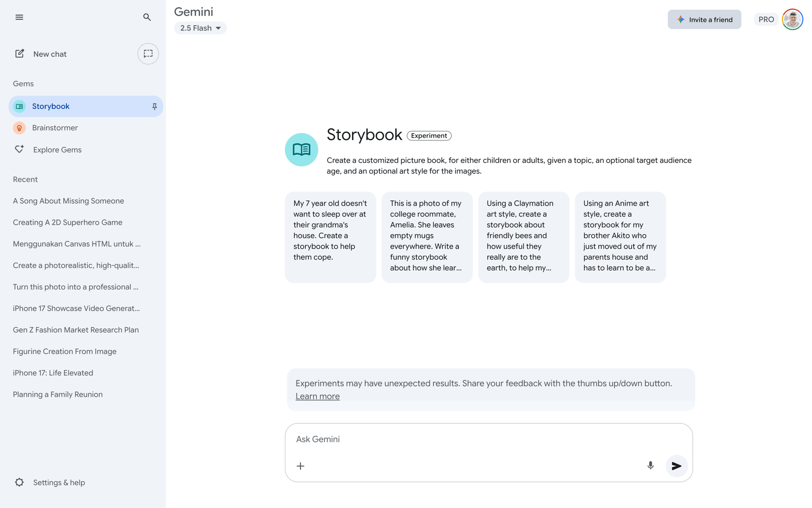Choose the Claymation friendly bees prompt card

(524, 237)
